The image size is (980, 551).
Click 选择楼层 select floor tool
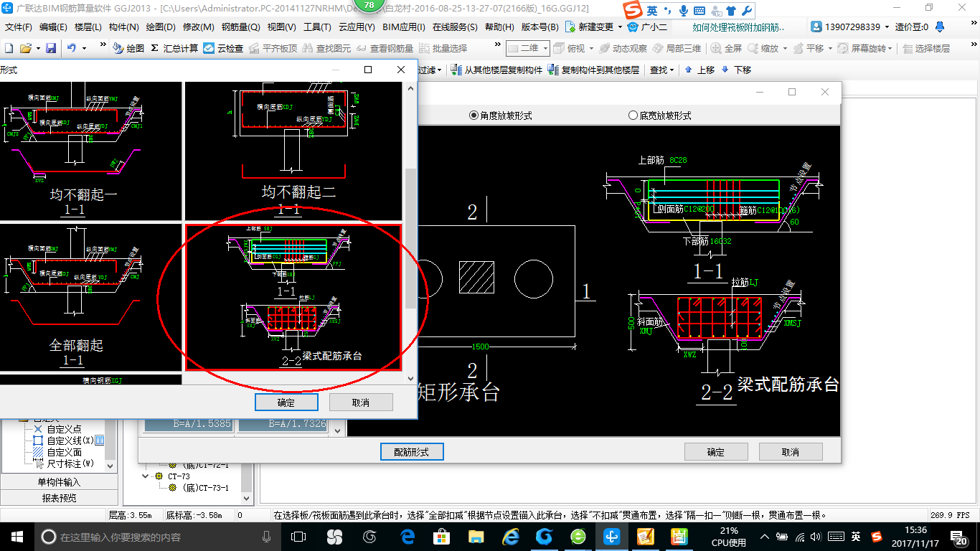[x=926, y=48]
